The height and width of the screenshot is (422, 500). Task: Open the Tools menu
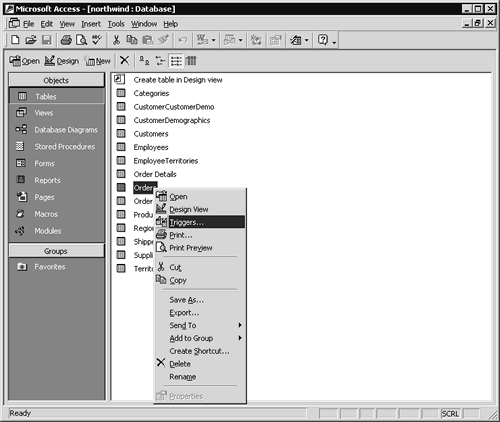(116, 24)
